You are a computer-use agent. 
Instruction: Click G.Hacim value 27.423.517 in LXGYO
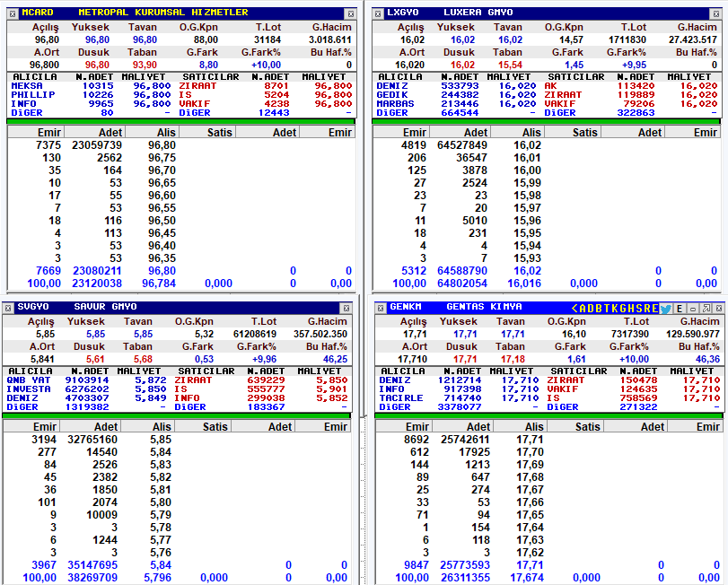[x=693, y=39]
